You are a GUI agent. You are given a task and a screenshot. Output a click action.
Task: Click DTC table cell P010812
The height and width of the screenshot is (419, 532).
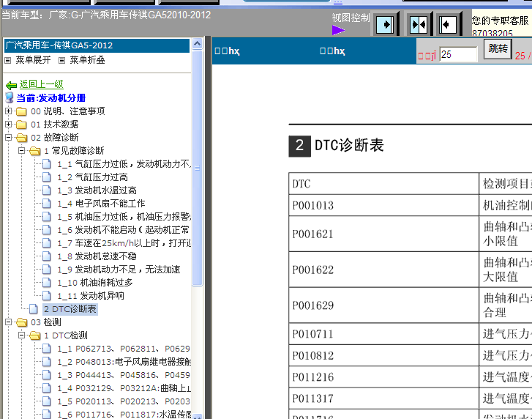[383, 355]
